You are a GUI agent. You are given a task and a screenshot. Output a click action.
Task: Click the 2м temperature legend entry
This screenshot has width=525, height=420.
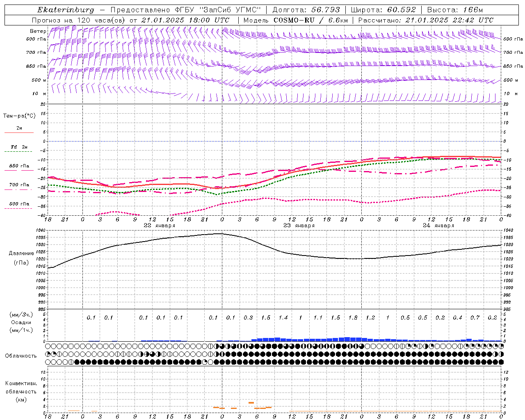[19, 128]
